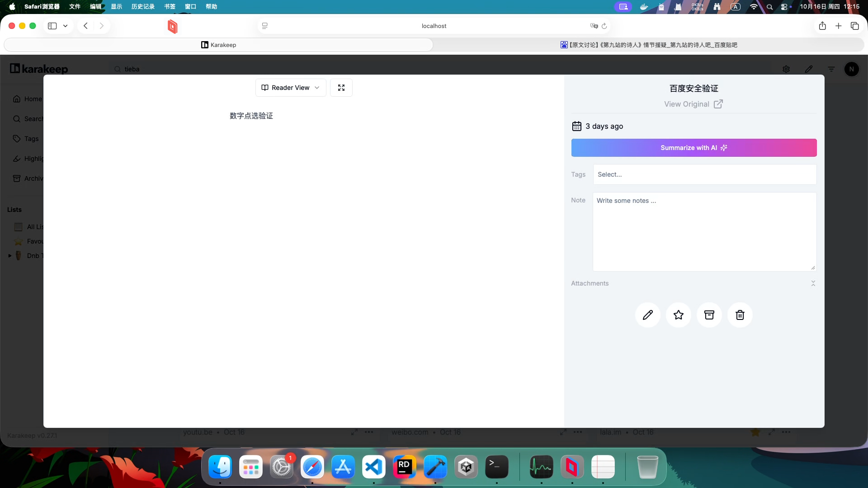Screen dimensions: 868x488
Task: Open Reader View dropdown
Action: pyautogui.click(x=291, y=88)
